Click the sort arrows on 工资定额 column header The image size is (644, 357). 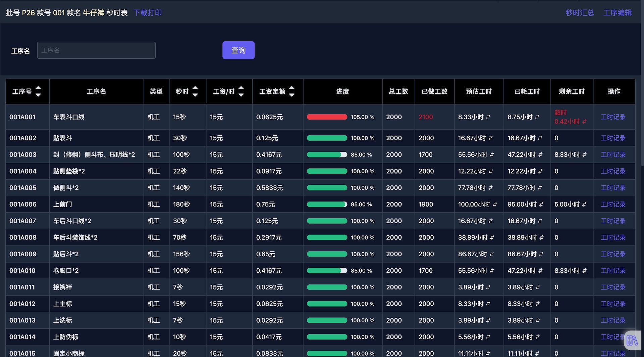pos(291,91)
